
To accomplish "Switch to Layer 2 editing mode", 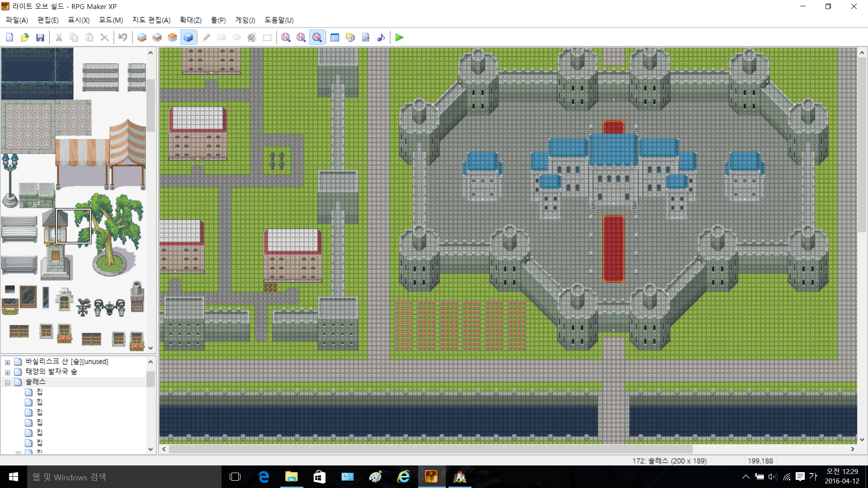I will [x=157, y=38].
